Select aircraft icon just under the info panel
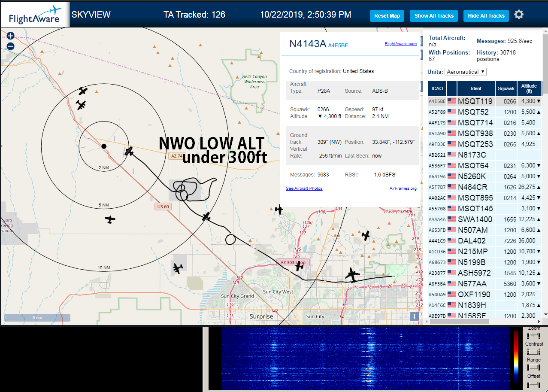 tap(279, 210)
